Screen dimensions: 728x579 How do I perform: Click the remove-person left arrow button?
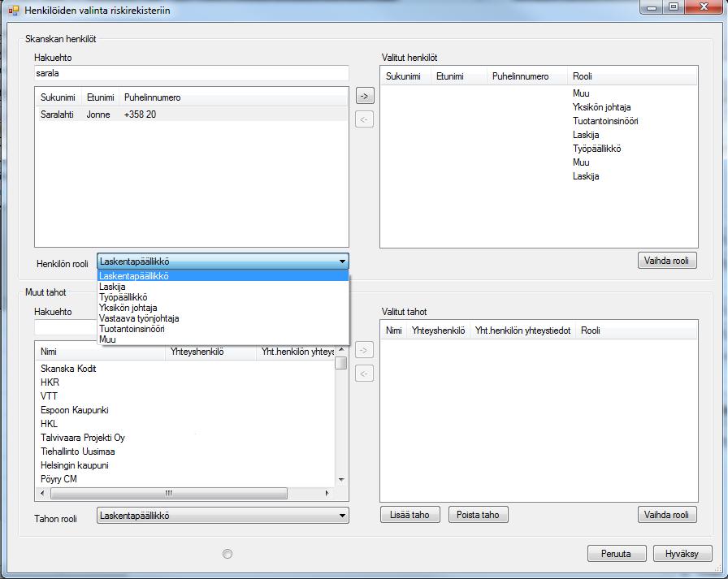[x=365, y=119]
